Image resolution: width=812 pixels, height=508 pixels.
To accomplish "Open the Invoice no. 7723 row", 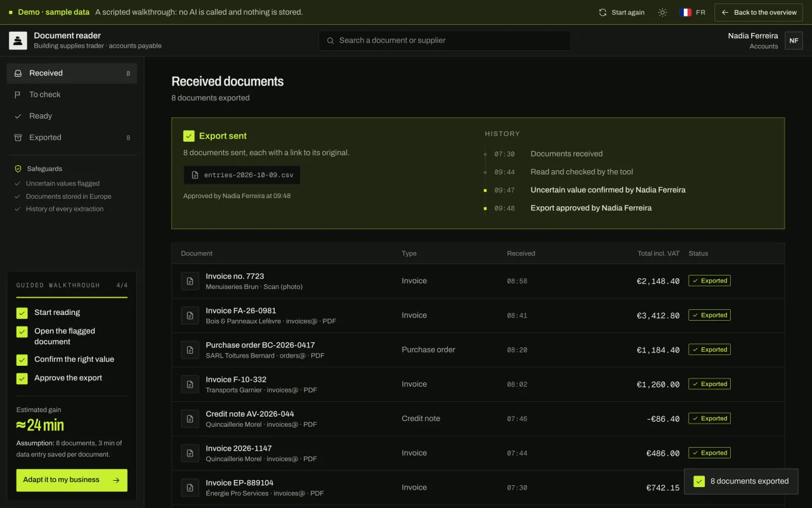I will pos(478,281).
